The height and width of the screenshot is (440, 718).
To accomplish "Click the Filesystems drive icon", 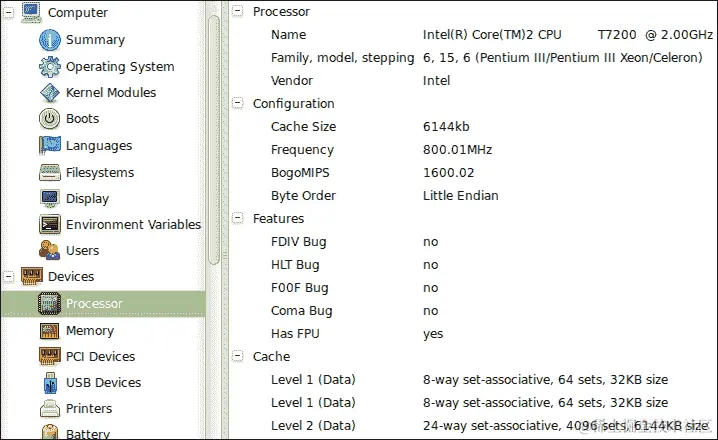I will tap(49, 173).
